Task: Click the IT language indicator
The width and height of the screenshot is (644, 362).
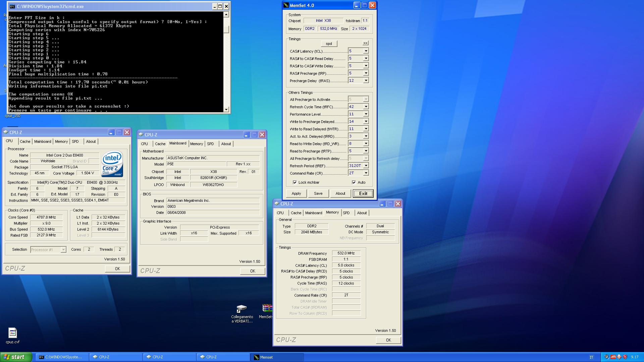Action: (591, 357)
